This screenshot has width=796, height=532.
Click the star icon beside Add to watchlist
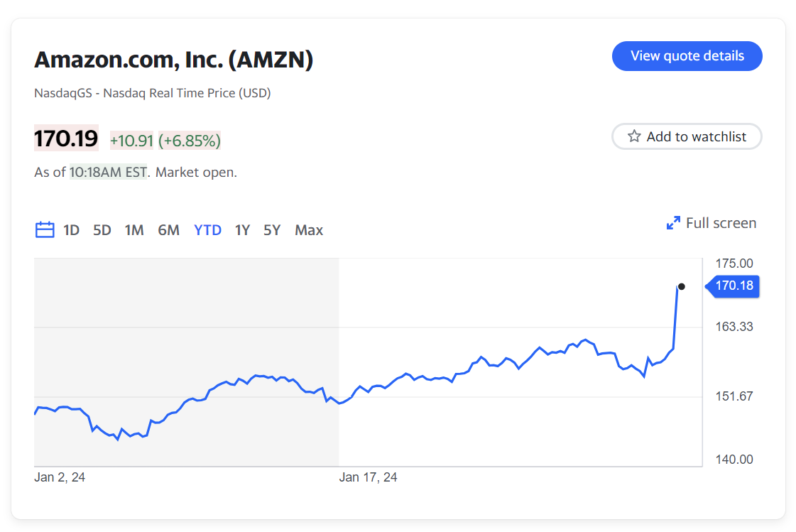pos(634,136)
